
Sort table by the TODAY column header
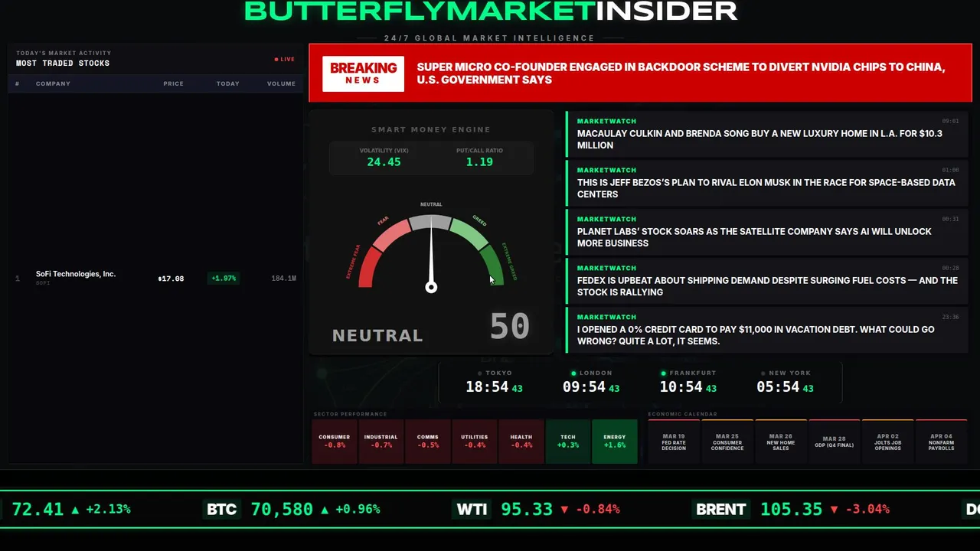point(227,83)
